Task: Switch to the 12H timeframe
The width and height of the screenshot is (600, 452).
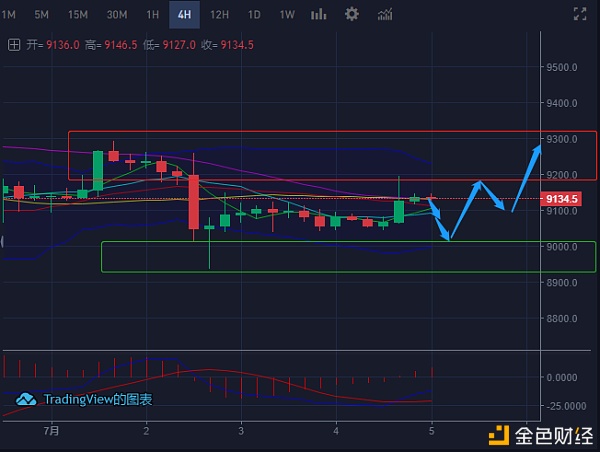Action: pyautogui.click(x=219, y=15)
